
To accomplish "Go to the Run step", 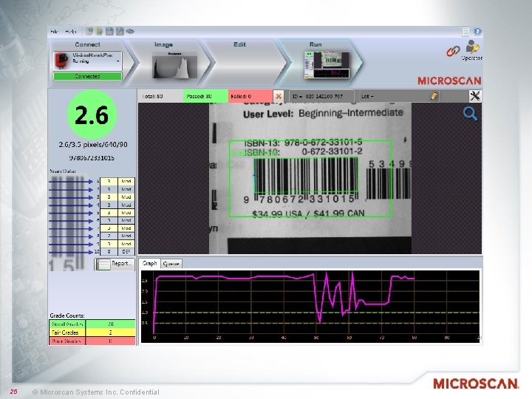I will tap(316, 44).
